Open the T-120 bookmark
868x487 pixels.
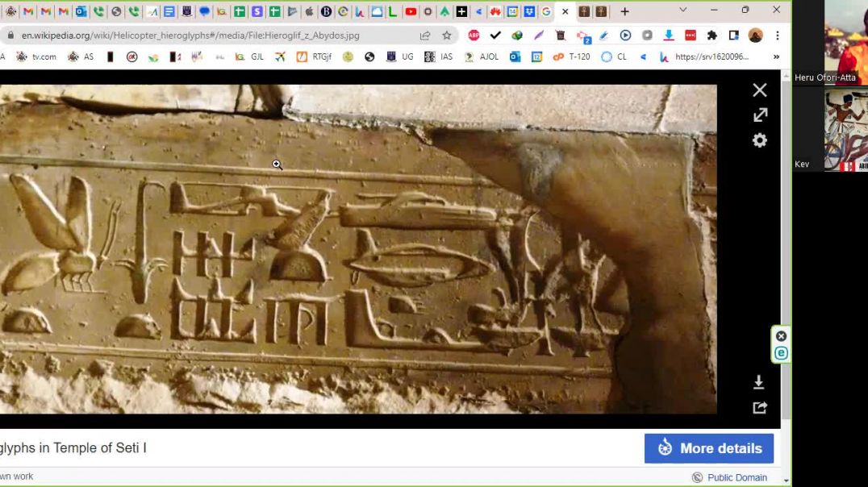click(572, 56)
